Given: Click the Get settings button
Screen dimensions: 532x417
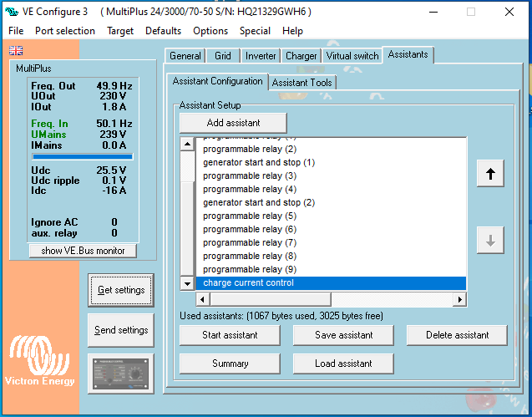Looking at the screenshot, I should pos(121,290).
